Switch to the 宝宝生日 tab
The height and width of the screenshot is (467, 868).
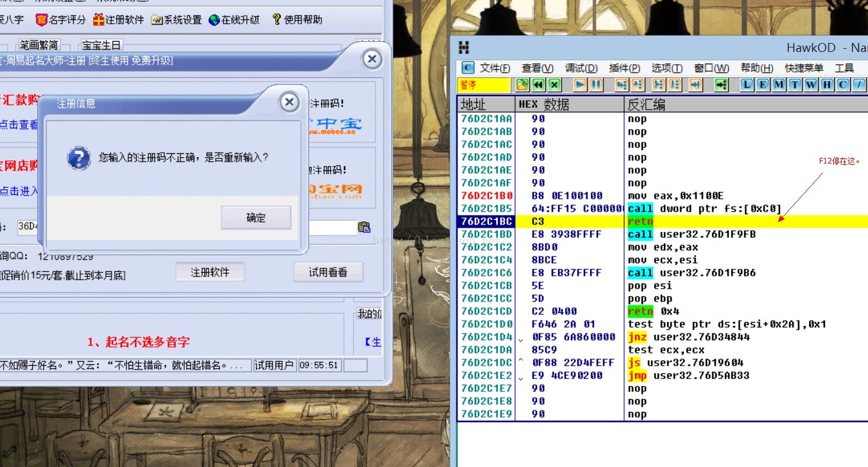[101, 45]
